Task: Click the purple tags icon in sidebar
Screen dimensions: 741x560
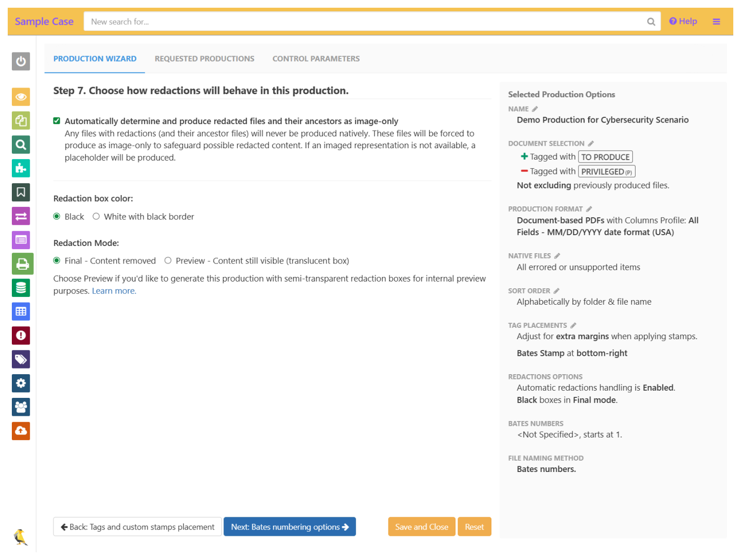Action: coord(21,359)
